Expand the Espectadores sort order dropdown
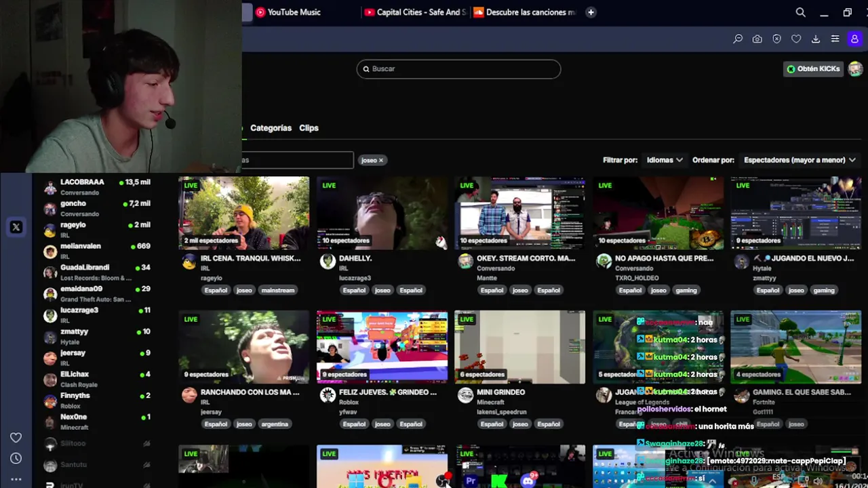 pos(800,160)
